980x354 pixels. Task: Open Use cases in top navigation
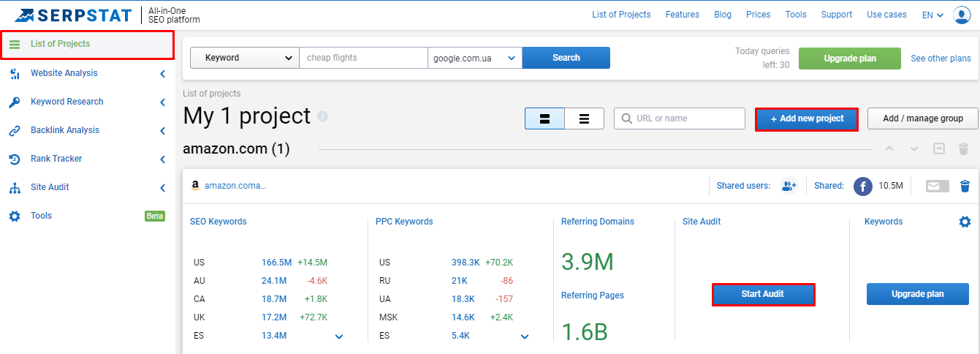(x=886, y=15)
